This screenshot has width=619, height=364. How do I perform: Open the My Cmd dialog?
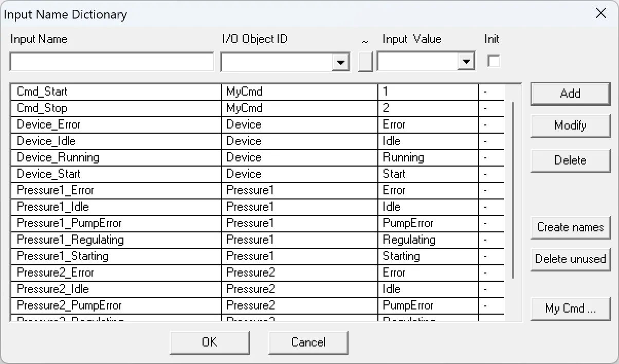(x=570, y=308)
